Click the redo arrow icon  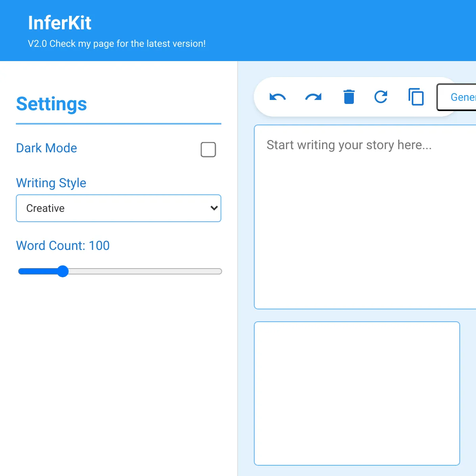pyautogui.click(x=313, y=97)
